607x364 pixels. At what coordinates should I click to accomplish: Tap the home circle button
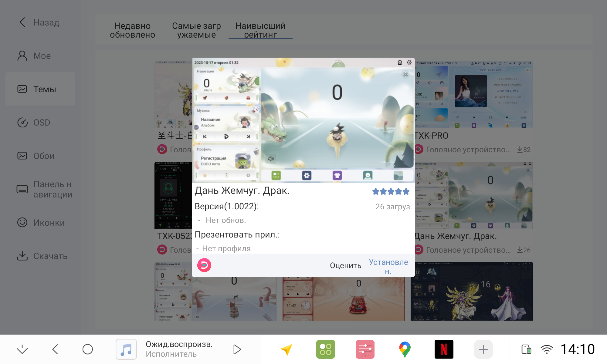(x=88, y=349)
